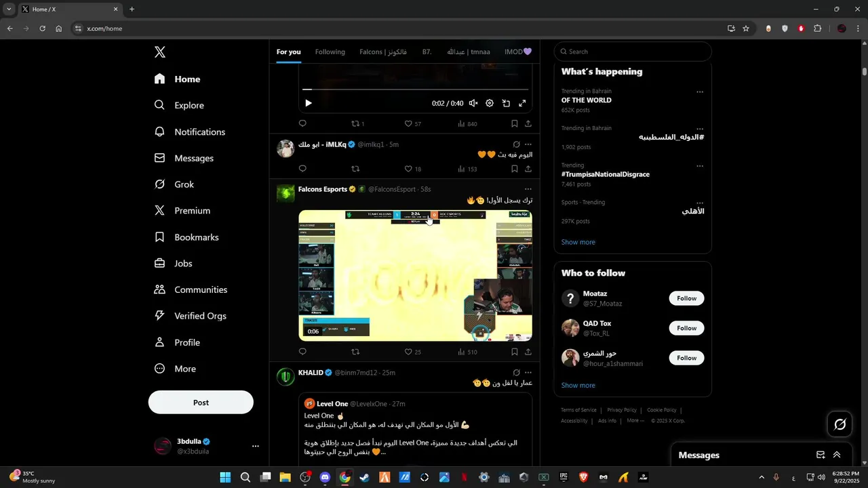Enter fullscreen on the top video
The height and width of the screenshot is (488, 868).
pos(522,104)
